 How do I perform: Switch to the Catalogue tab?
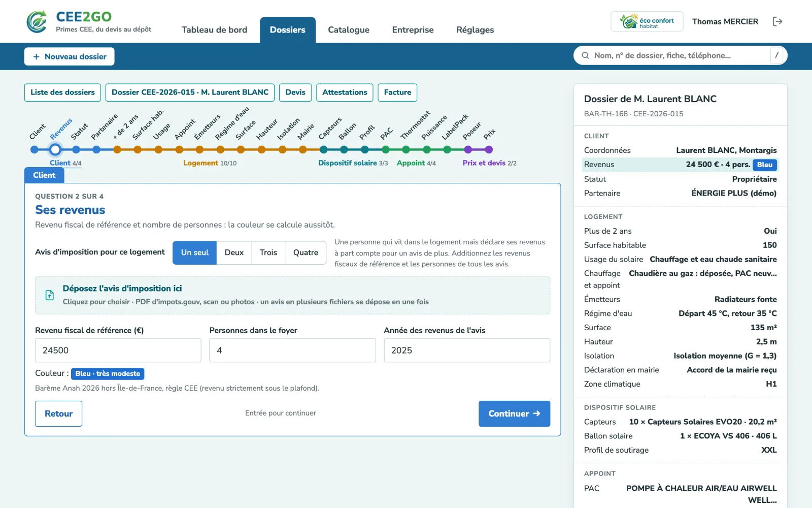(x=349, y=29)
